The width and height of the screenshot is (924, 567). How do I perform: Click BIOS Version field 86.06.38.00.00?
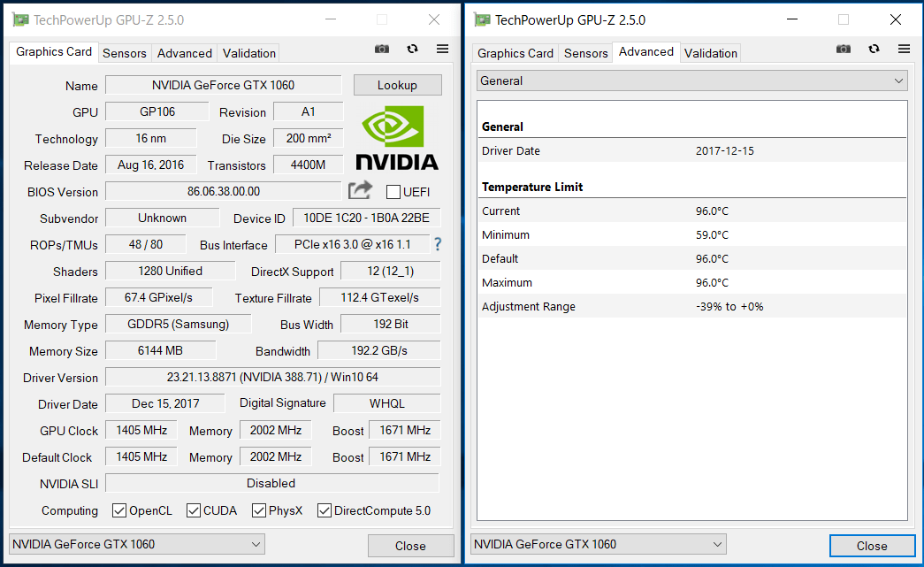224,191
